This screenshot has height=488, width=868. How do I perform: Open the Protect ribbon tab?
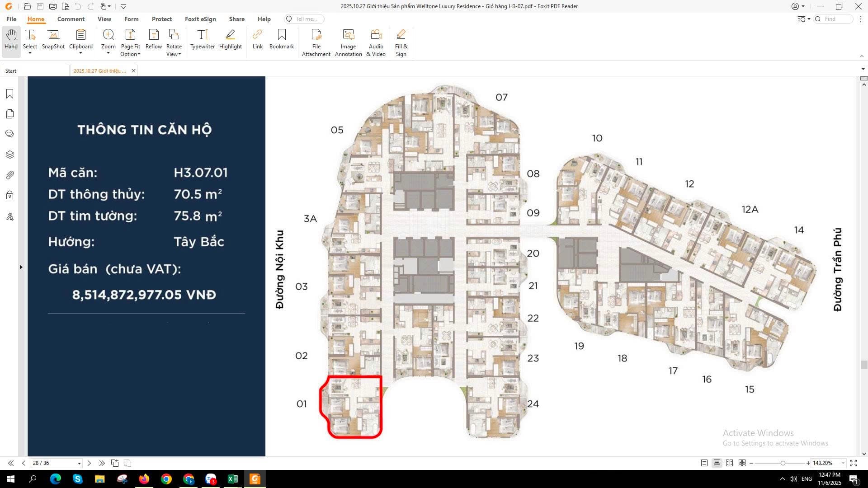pos(161,19)
